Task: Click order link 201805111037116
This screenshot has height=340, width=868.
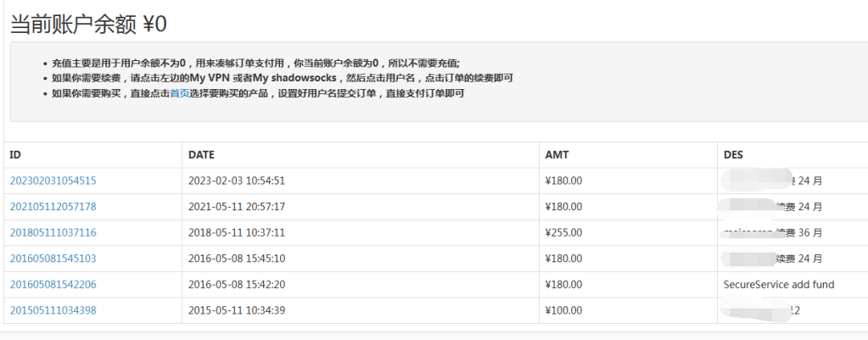Action: (x=53, y=232)
